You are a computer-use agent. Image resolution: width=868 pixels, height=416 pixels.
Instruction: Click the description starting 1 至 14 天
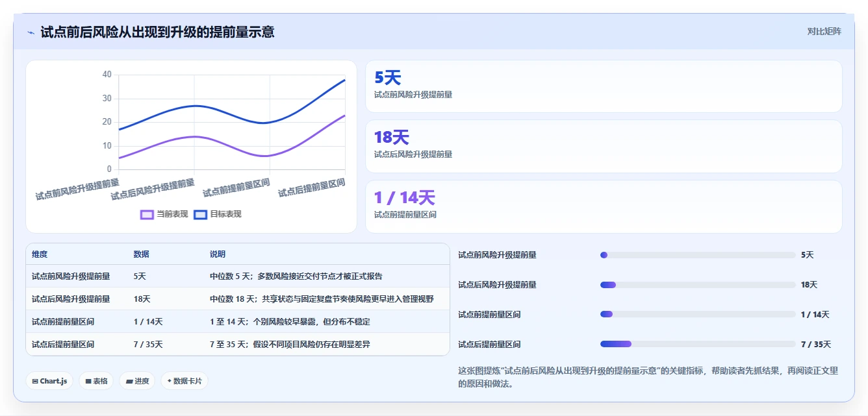click(x=290, y=322)
